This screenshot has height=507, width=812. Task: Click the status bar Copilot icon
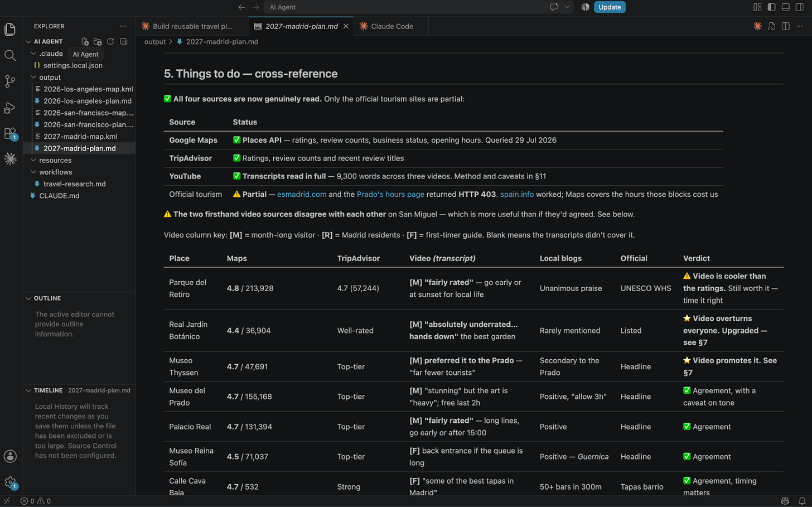click(x=785, y=501)
